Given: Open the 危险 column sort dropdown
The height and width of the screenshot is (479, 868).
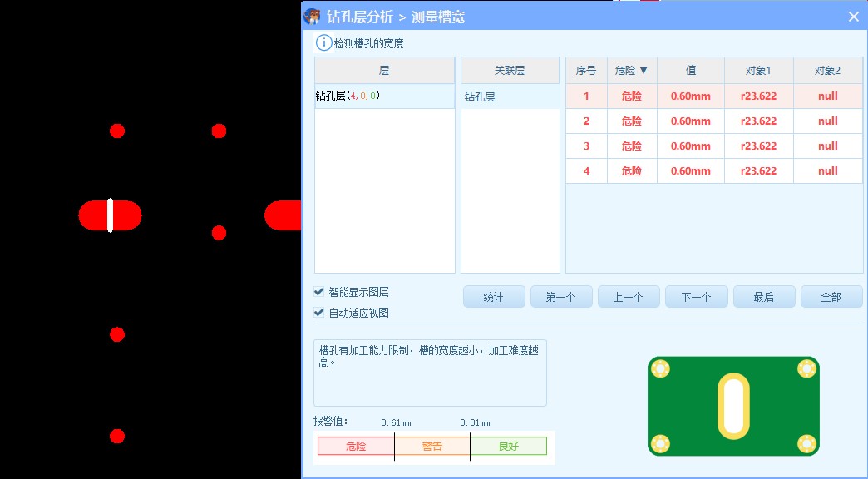Looking at the screenshot, I should pos(644,70).
